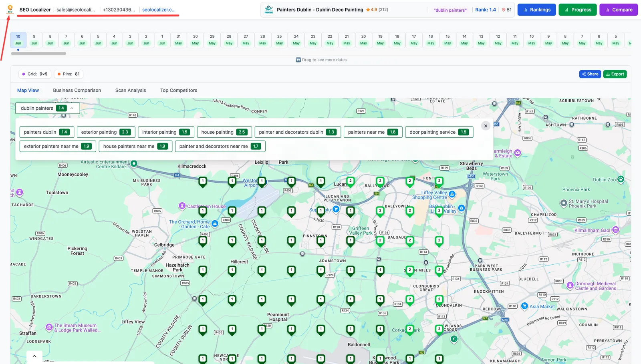Choose painter and decorators near me keyword
641x364 pixels.
(x=220, y=146)
